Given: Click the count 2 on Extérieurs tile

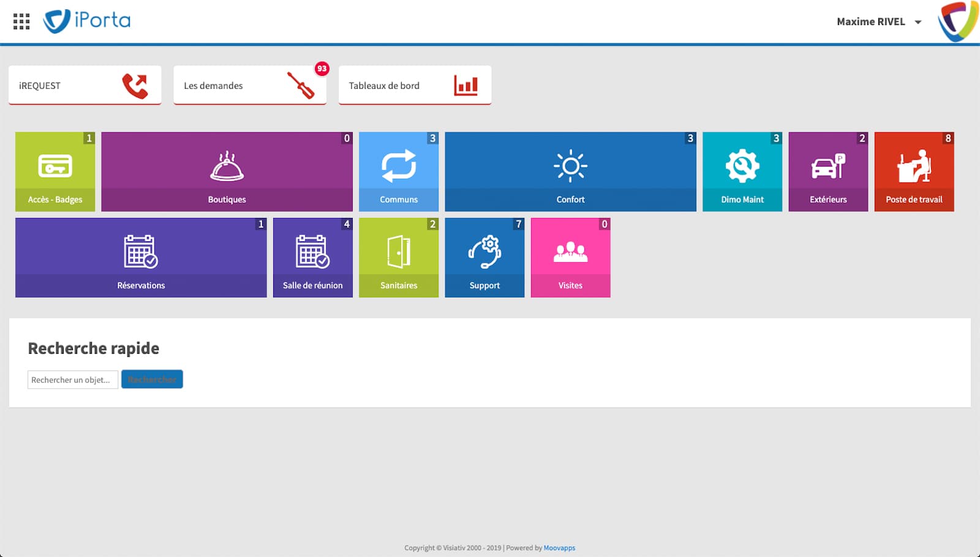Looking at the screenshot, I should pyautogui.click(x=862, y=138).
